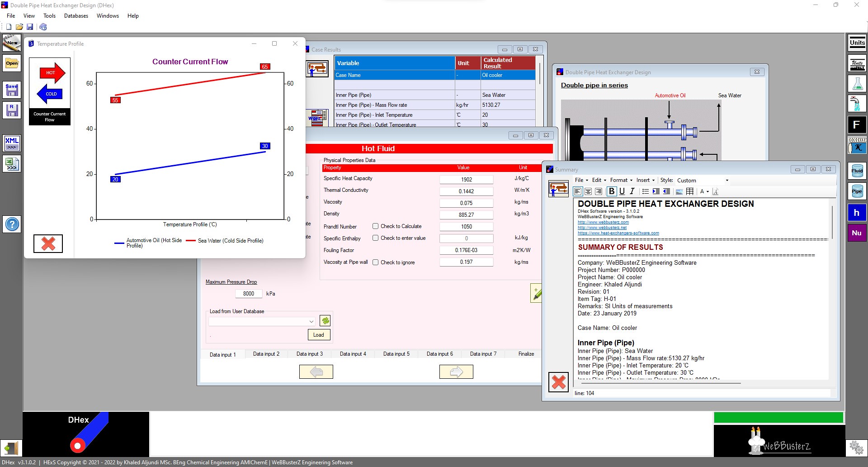Expand the Format dropdown in Summary
The image size is (868, 467).
[621, 180]
